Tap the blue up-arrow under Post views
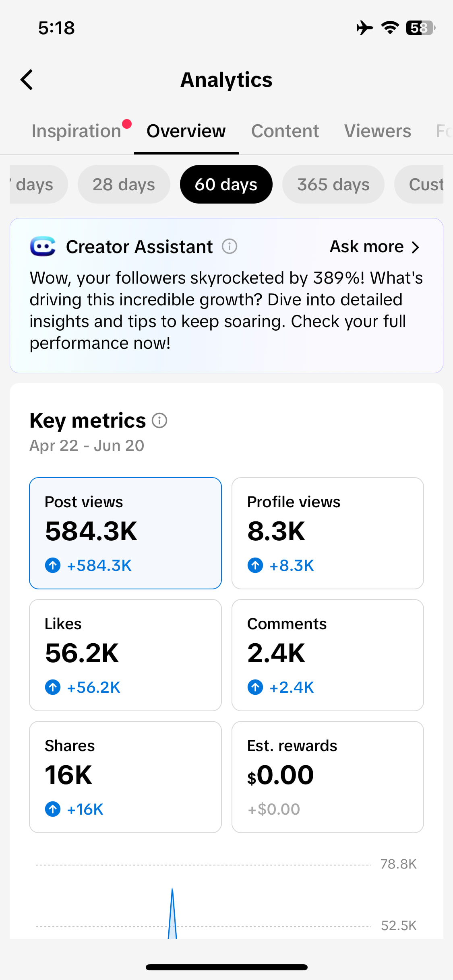This screenshot has height=980, width=453. tap(53, 565)
